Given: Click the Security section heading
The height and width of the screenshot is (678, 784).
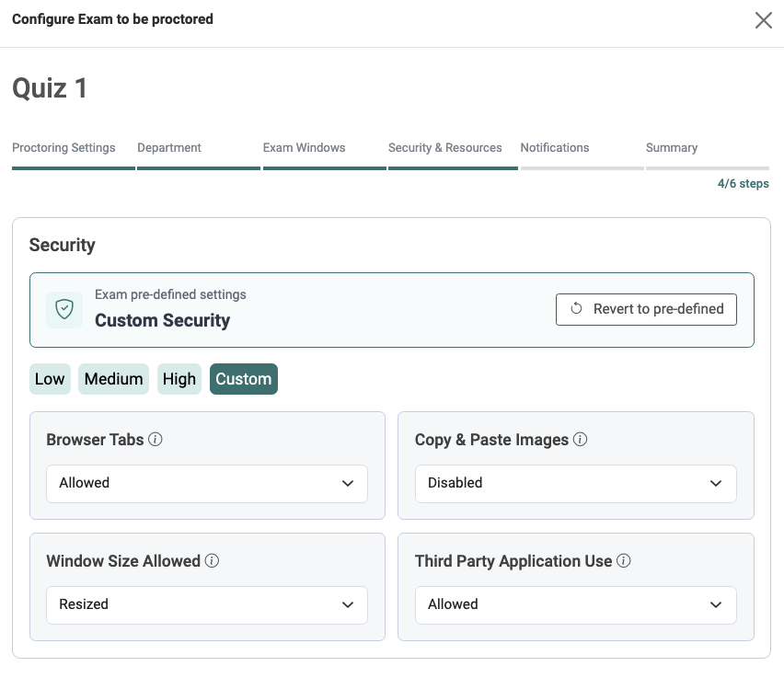Looking at the screenshot, I should (62, 245).
